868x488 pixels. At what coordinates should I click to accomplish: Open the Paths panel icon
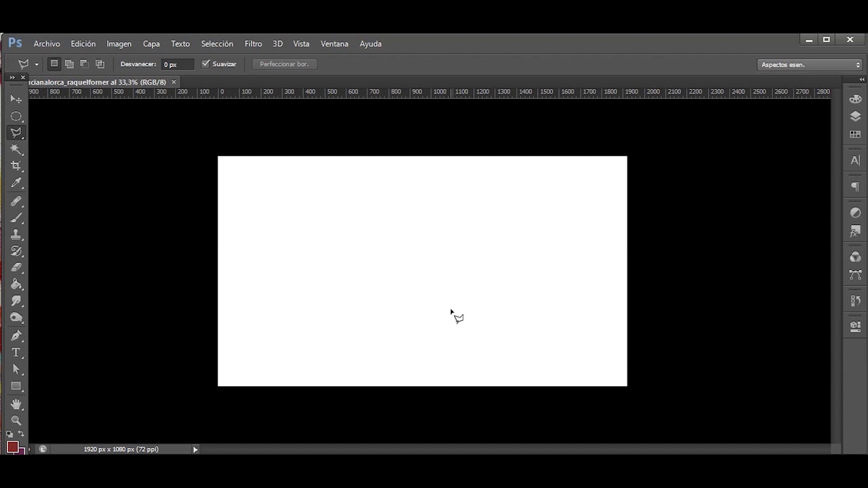coord(855,274)
